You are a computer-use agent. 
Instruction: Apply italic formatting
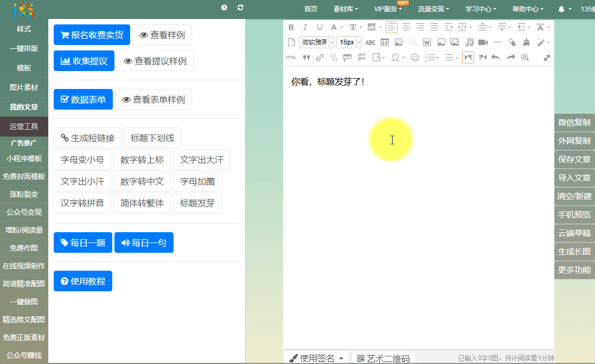coord(305,27)
